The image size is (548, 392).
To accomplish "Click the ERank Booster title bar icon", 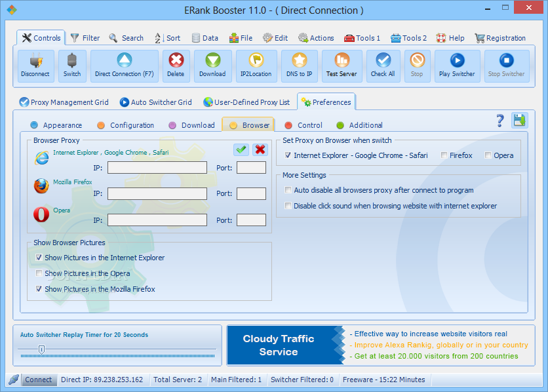I will [12, 10].
